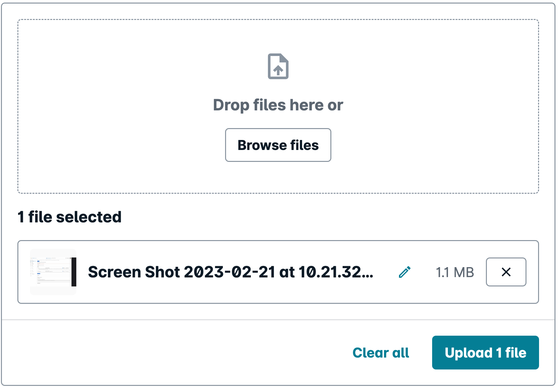Remove Screen Shot 2023-02-21 using its delete icon
The height and width of the screenshot is (392, 559).
tap(506, 272)
